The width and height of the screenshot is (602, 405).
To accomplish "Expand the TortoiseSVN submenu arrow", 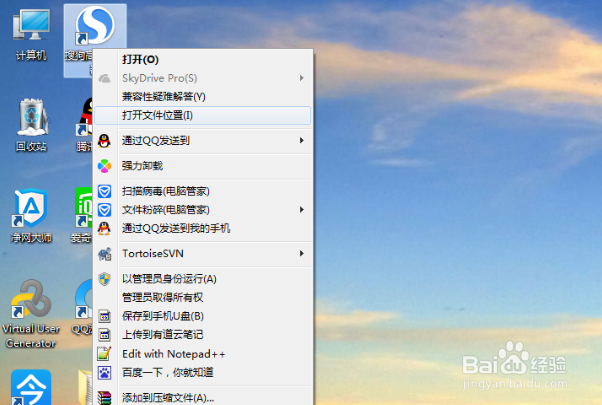I will coord(302,253).
